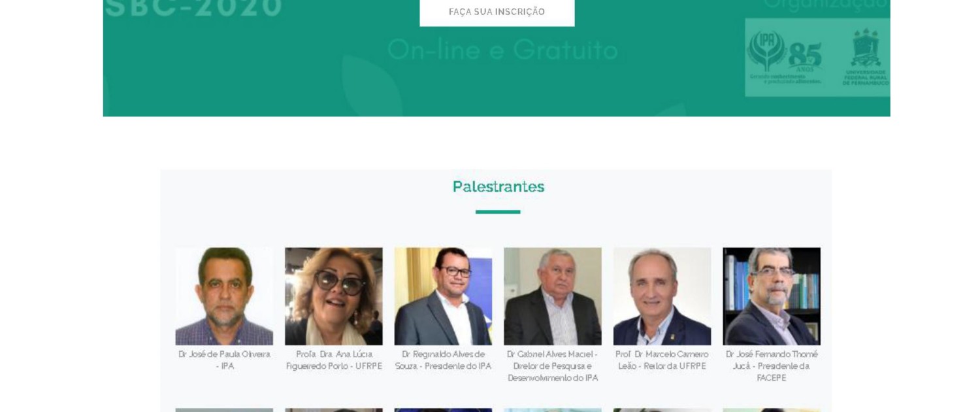Image resolution: width=980 pixels, height=412 pixels.
Task: Click the caption Reginaldo Alves de Souza - Presidente do IPA
Action: [443, 360]
